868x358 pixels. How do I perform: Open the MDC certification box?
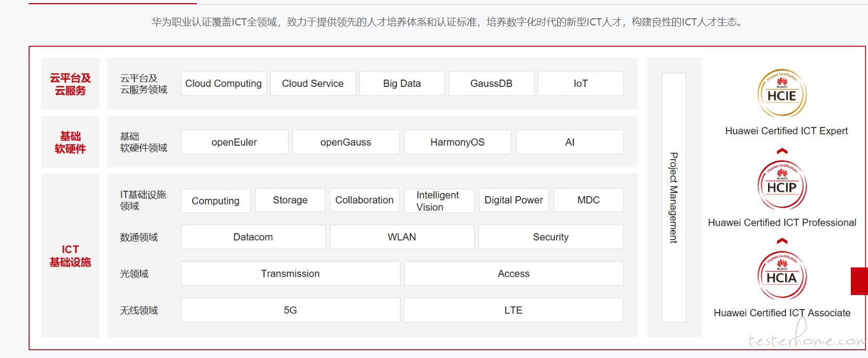588,200
